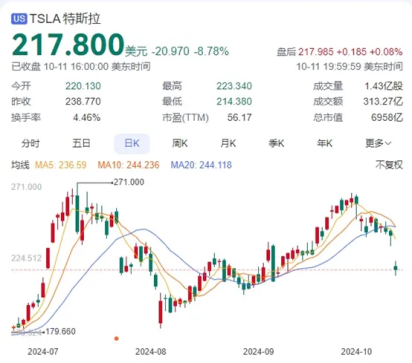
Task: Click the US market badge icon
Action: (19, 18)
